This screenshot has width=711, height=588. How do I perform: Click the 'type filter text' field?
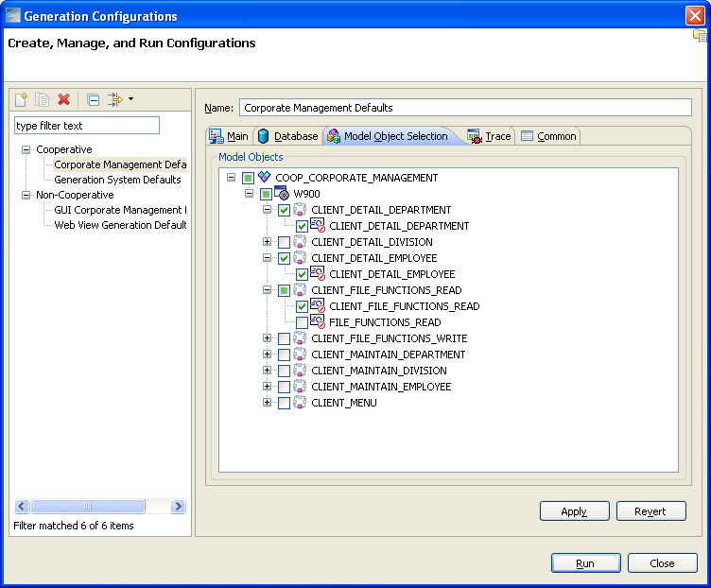pos(87,126)
